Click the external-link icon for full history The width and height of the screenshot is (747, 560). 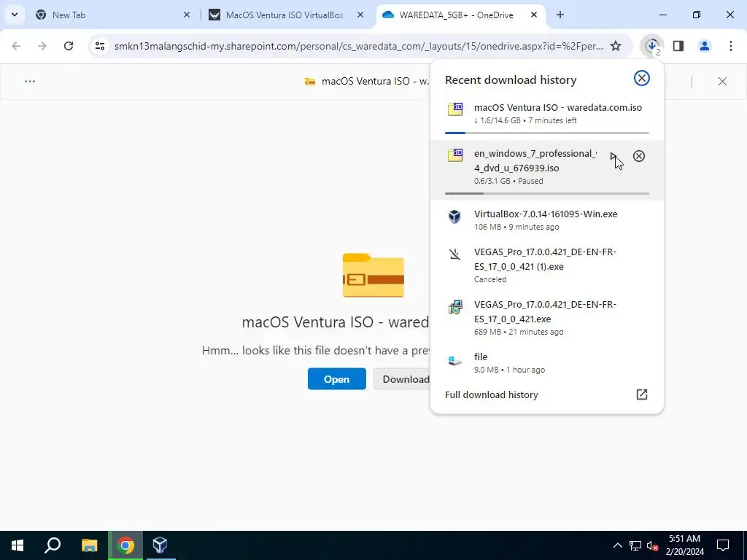[642, 394]
